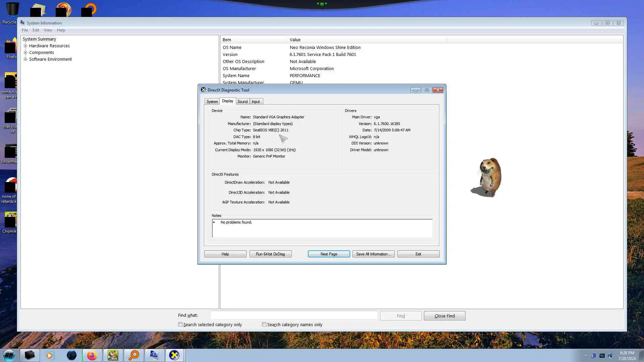Click Save All Information button
The image size is (644, 362).
(373, 254)
